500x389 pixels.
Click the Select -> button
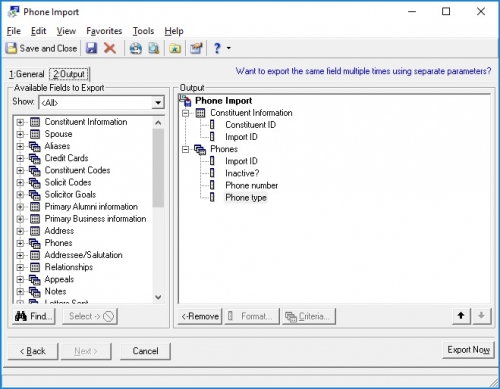pos(90,316)
